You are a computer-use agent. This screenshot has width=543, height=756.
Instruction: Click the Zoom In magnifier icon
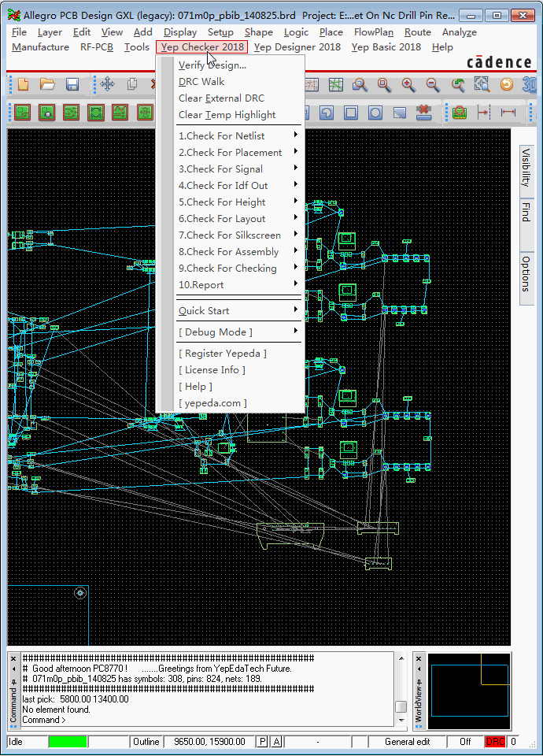[408, 84]
